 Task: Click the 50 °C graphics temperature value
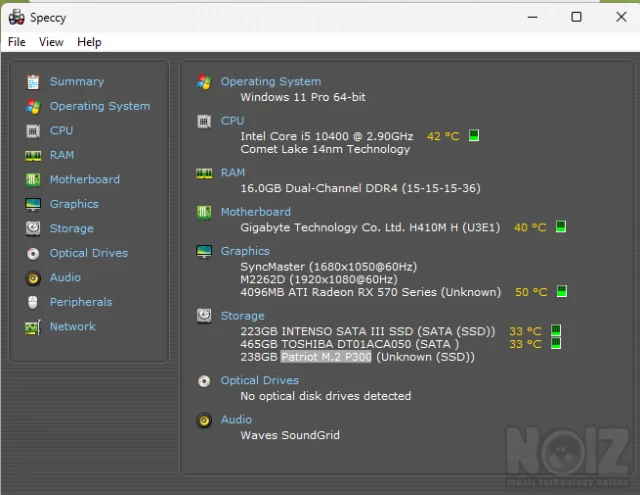point(531,292)
